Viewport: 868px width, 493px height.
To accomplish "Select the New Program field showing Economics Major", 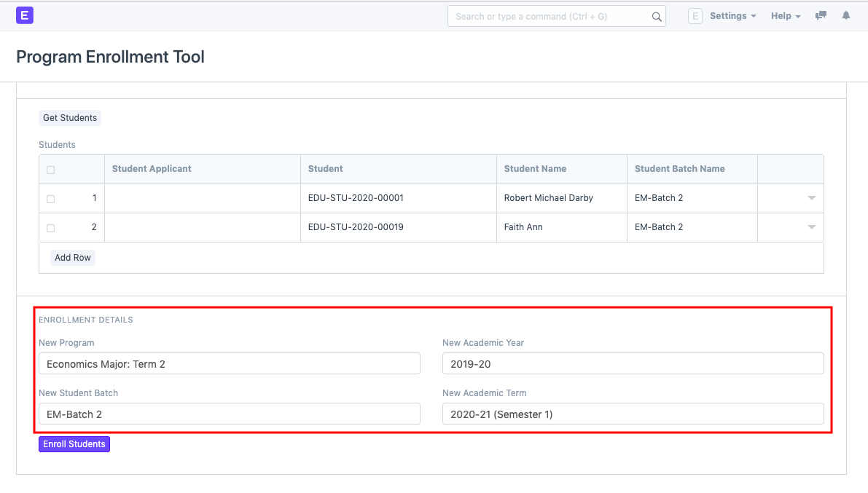I will click(229, 363).
